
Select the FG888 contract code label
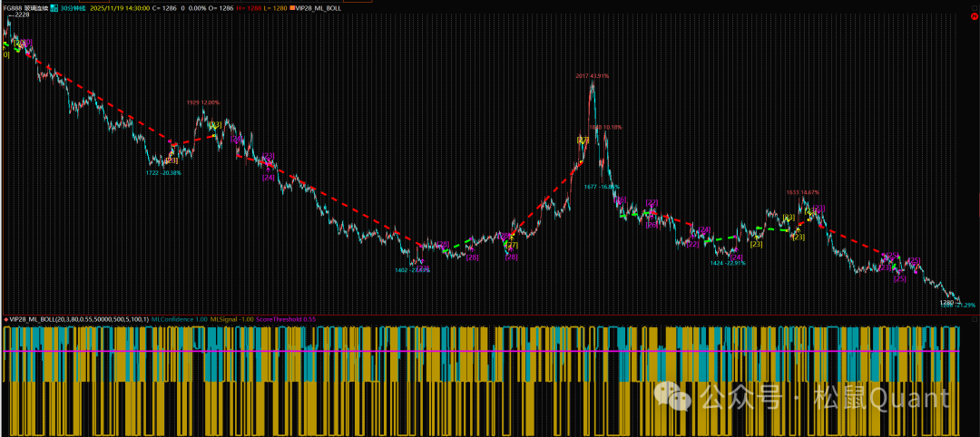tap(13, 7)
